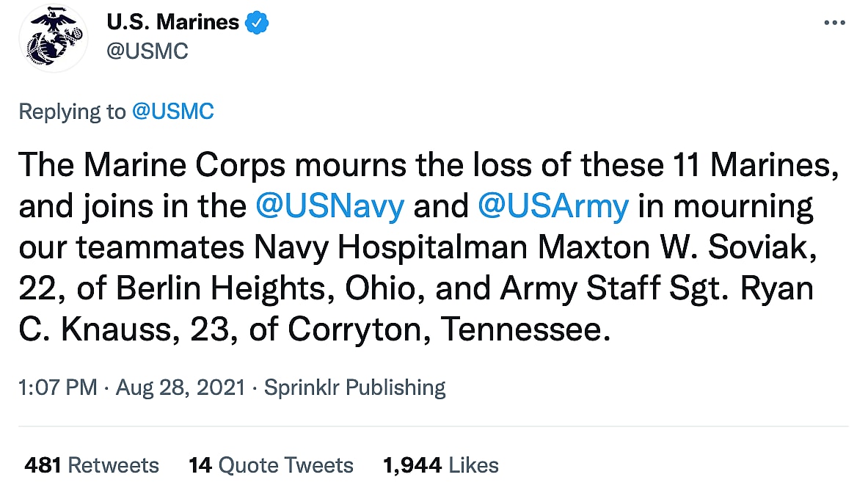The width and height of the screenshot is (868, 499).
Task: Open the @USArmy mention
Action: click(x=553, y=207)
